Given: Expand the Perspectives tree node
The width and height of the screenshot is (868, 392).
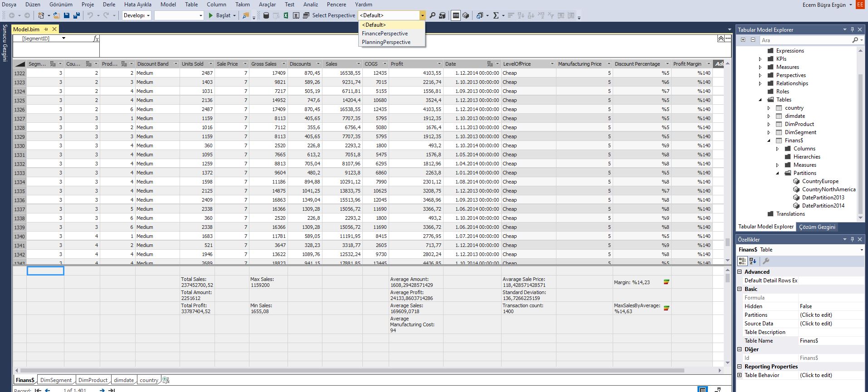Looking at the screenshot, I should click(x=761, y=75).
